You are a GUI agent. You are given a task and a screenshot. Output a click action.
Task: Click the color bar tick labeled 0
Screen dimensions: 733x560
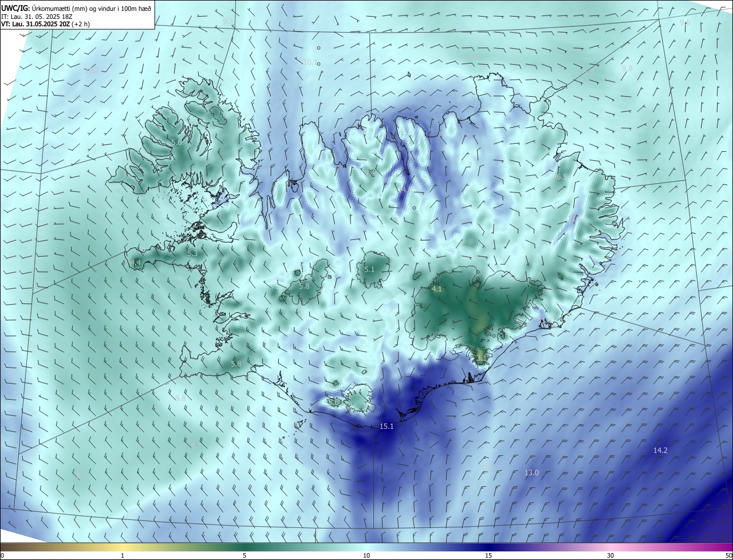[2, 555]
